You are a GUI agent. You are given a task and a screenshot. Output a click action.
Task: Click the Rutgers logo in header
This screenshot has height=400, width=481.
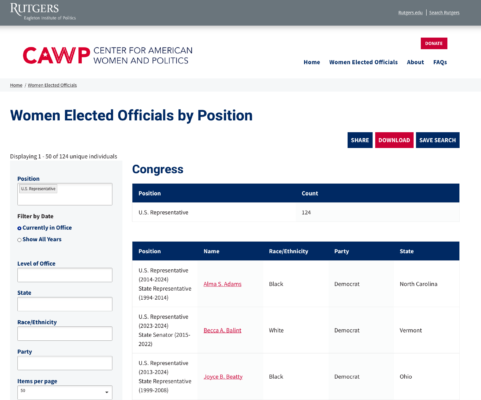point(43,12)
